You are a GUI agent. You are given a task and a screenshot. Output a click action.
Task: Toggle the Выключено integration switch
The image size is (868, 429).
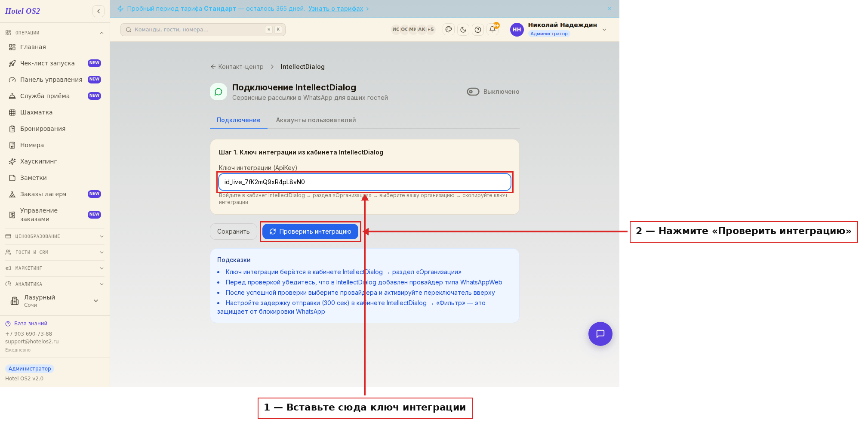[473, 92]
